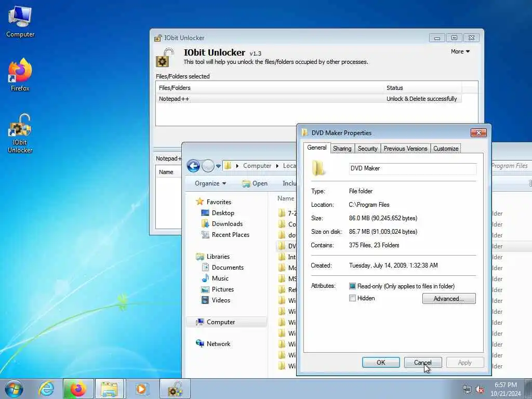Click the muted volume icon in tray

(x=480, y=390)
